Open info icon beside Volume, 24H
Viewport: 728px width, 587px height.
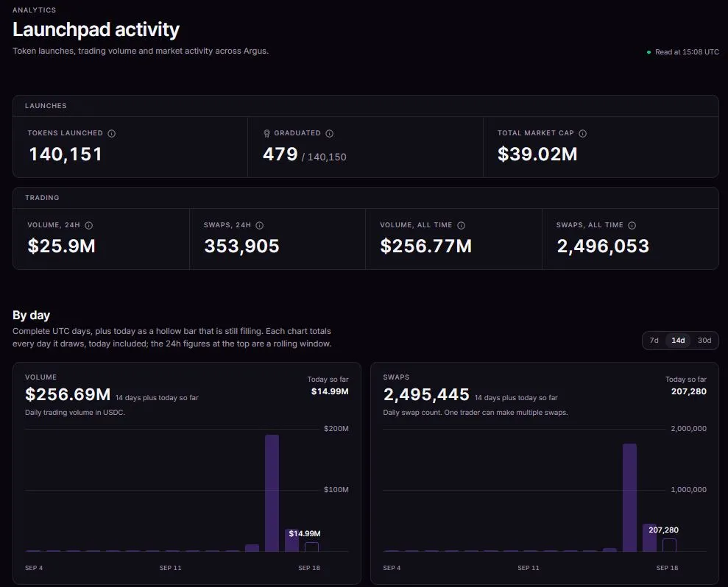point(88,225)
